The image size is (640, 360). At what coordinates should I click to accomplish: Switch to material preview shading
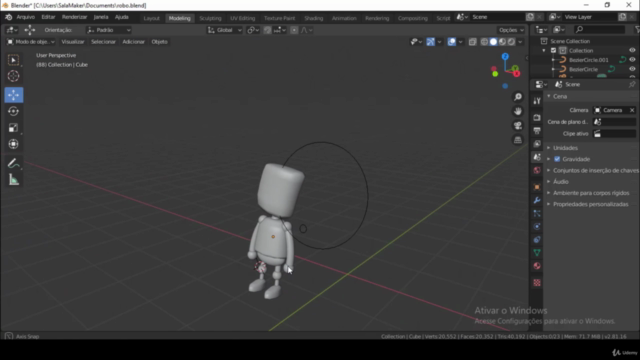tap(502, 42)
